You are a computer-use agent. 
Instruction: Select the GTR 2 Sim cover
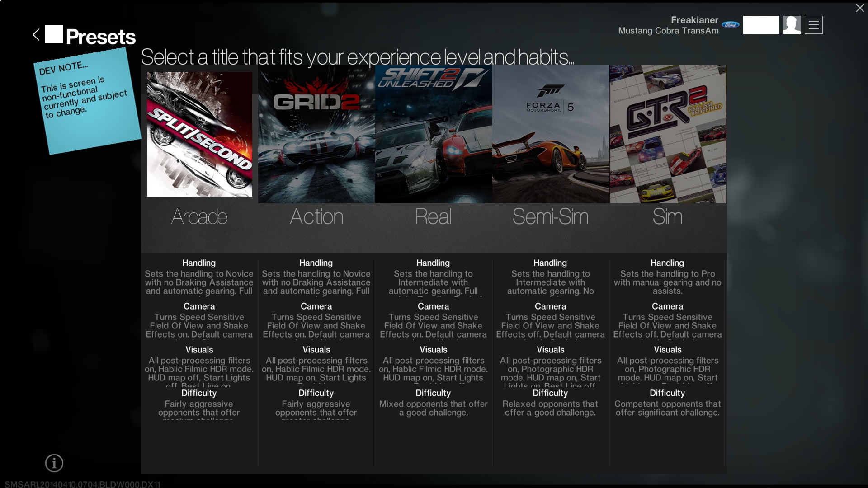point(668,134)
